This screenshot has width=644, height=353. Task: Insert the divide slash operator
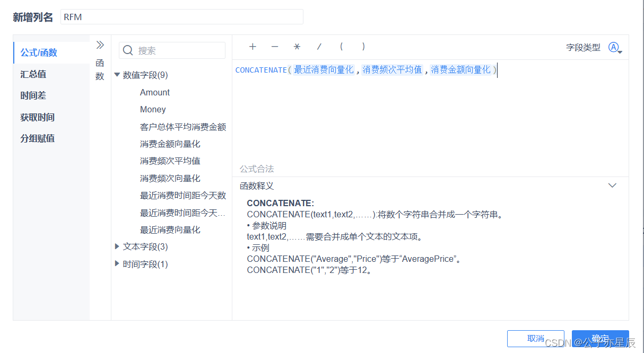319,47
